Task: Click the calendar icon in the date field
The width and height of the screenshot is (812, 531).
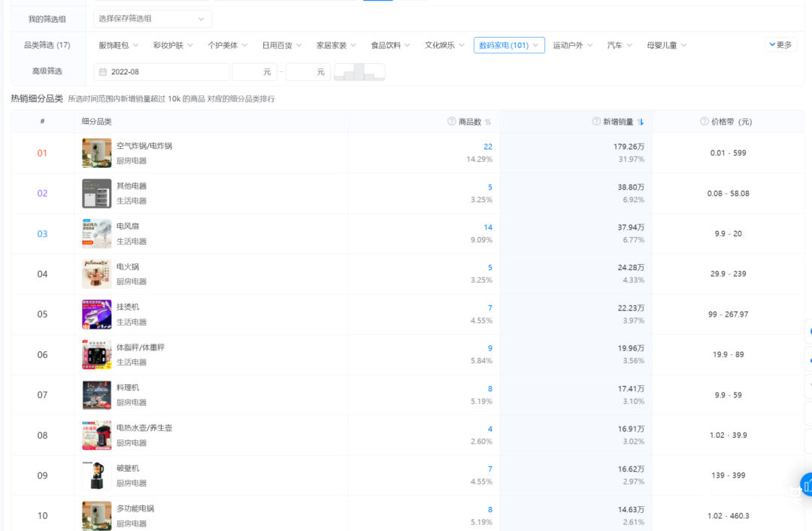Action: [103, 72]
